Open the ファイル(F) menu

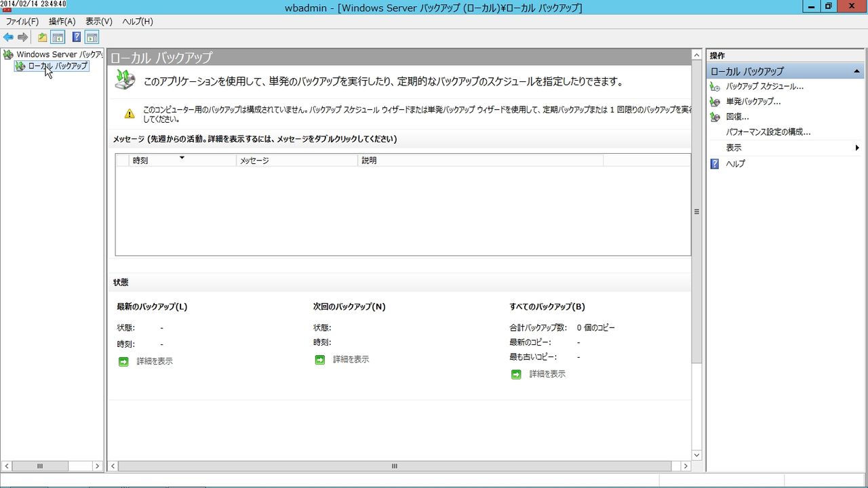coord(22,22)
